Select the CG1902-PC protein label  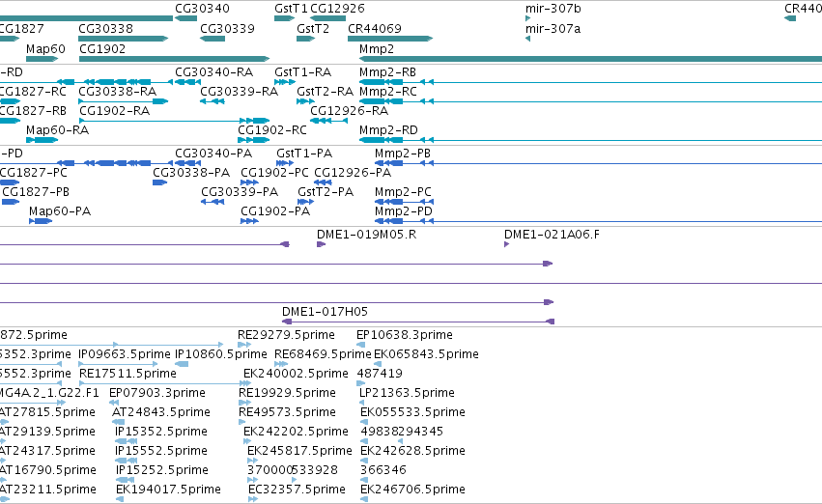tap(274, 173)
